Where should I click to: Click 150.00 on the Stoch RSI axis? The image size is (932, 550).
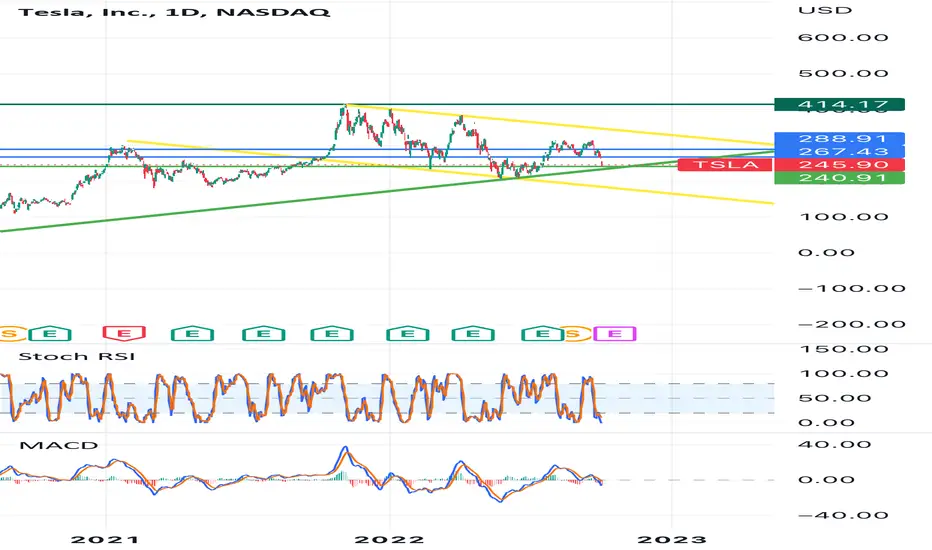click(843, 349)
